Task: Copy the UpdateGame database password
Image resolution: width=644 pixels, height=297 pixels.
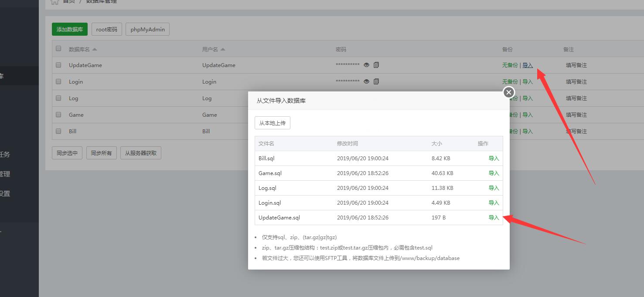Action: (376, 65)
